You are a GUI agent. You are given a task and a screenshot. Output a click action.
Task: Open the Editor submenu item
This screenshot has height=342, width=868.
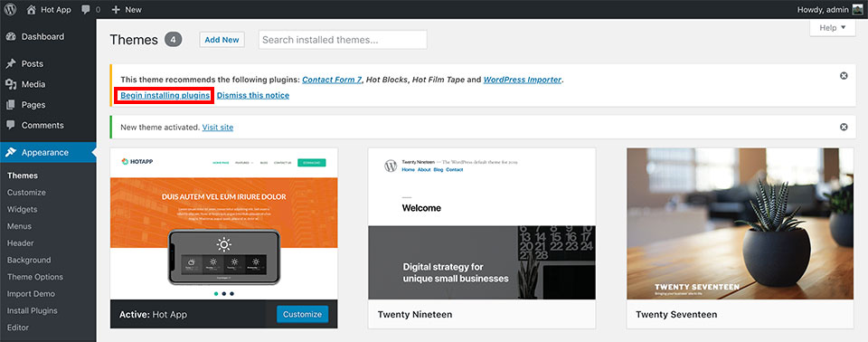[x=18, y=328]
